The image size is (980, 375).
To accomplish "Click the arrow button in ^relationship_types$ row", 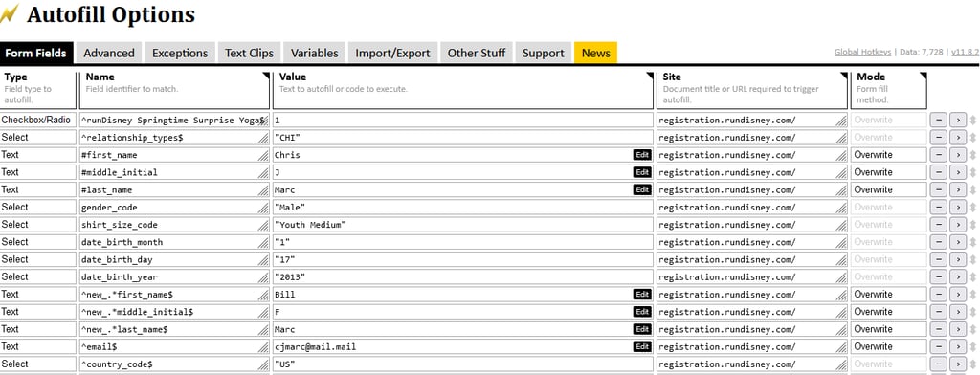I will (957, 138).
